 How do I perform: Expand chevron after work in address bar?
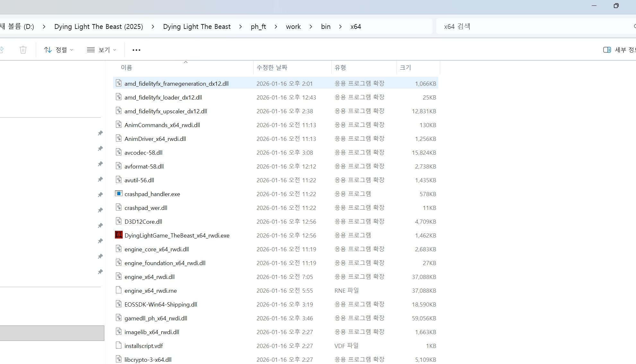311,27
